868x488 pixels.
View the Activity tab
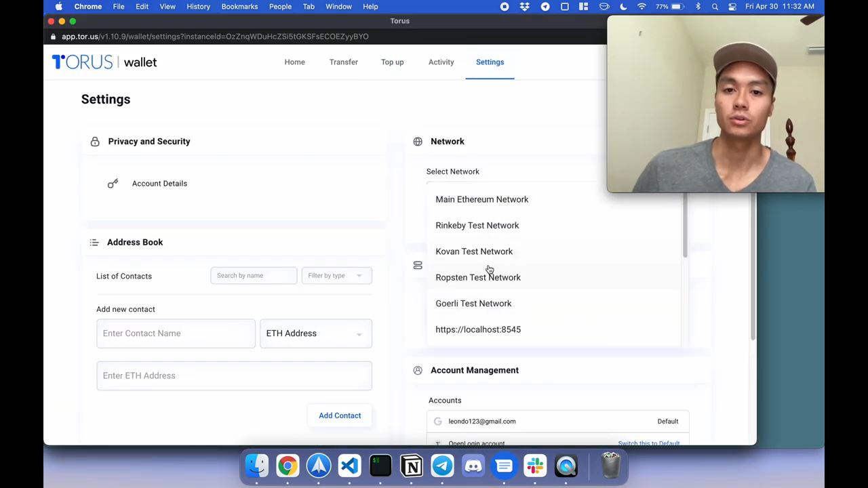(x=441, y=62)
